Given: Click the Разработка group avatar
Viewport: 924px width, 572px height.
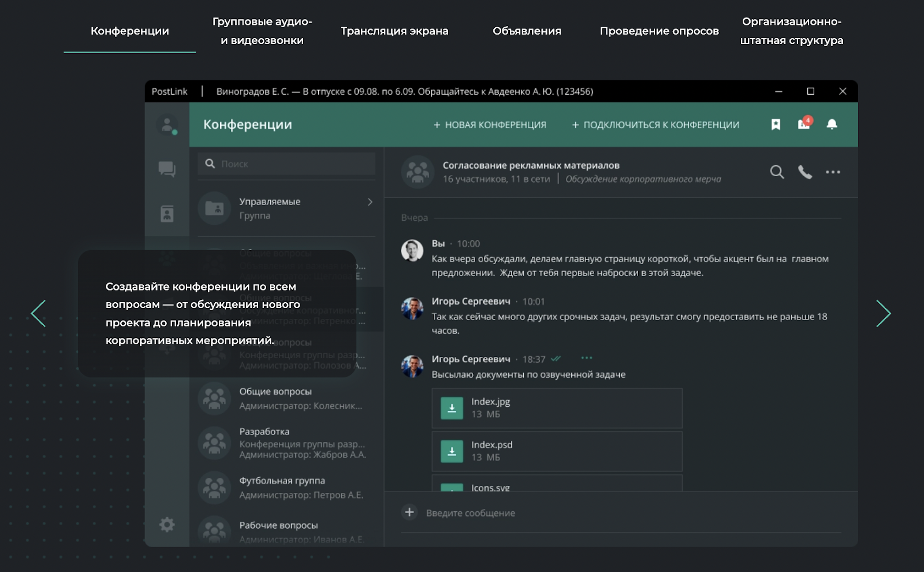Looking at the screenshot, I should click(215, 443).
